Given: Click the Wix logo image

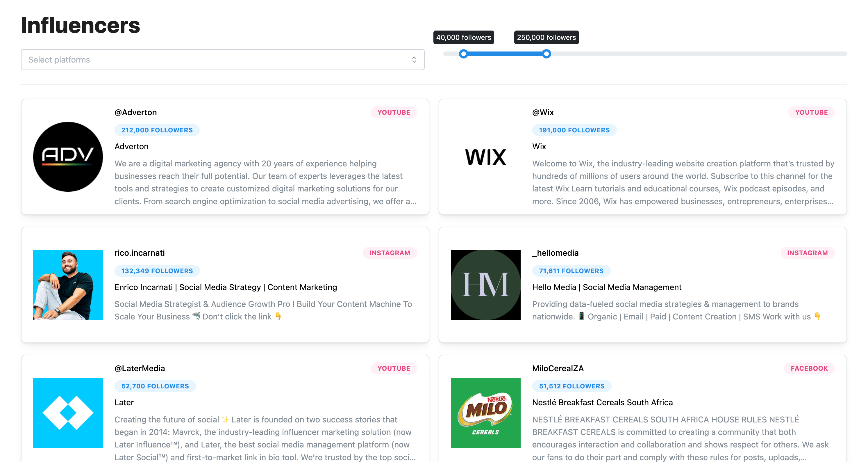Looking at the screenshot, I should pos(485,157).
